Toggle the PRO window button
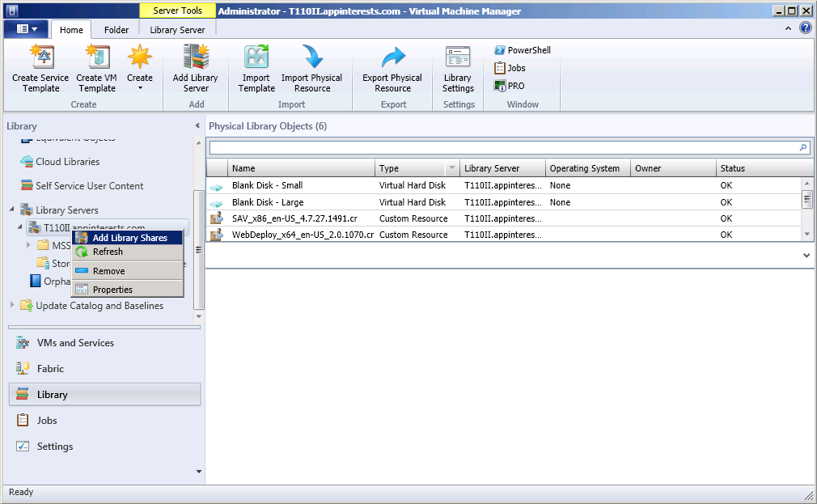 [x=509, y=86]
